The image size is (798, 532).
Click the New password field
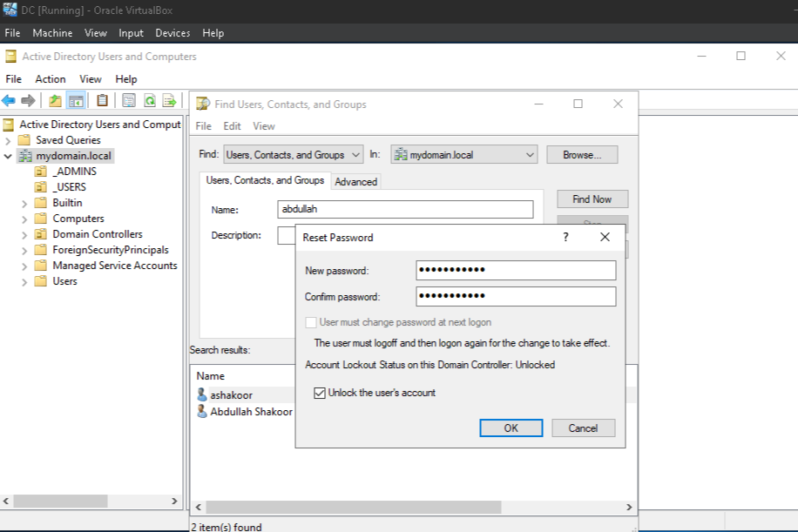point(516,270)
